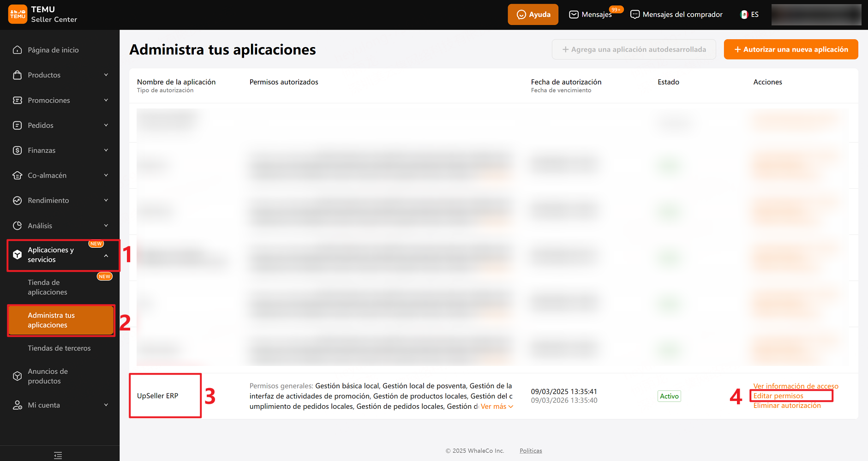Collapse the Aplicaciones y servicios section
Viewport: 868px width, 461px height.
[x=106, y=256]
